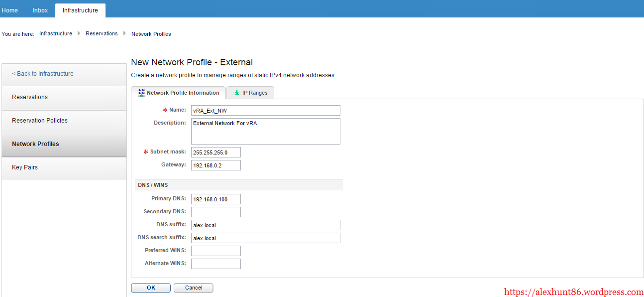
Task: Click into the Description text area
Action: [x=265, y=131]
